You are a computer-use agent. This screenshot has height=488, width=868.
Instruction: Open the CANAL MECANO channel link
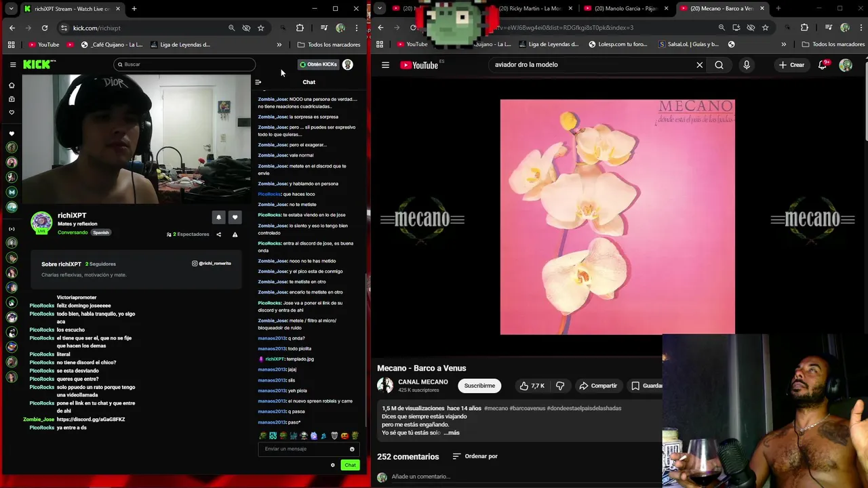click(423, 382)
